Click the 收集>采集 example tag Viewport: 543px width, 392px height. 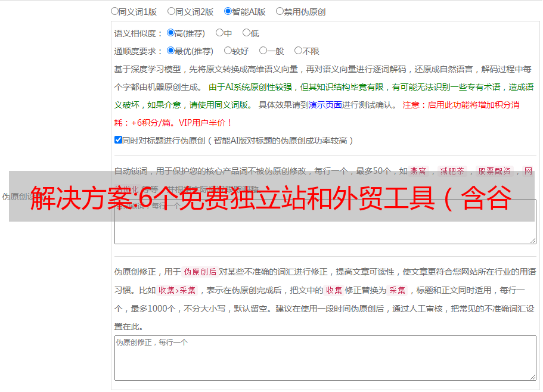pos(177,290)
